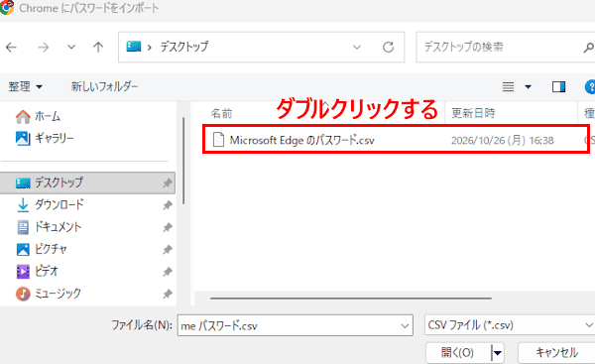Click the pin icon beside ダウンロード
The width and height of the screenshot is (595, 364).
[x=168, y=205]
